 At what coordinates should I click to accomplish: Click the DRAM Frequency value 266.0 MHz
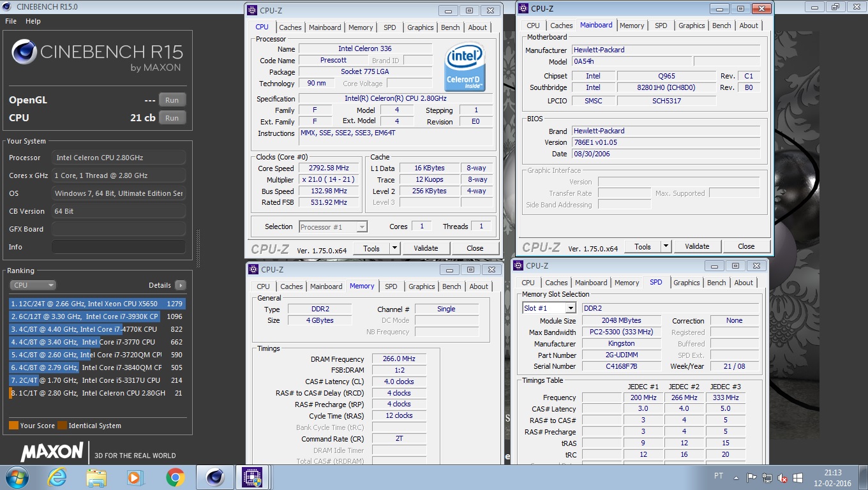[x=399, y=359]
